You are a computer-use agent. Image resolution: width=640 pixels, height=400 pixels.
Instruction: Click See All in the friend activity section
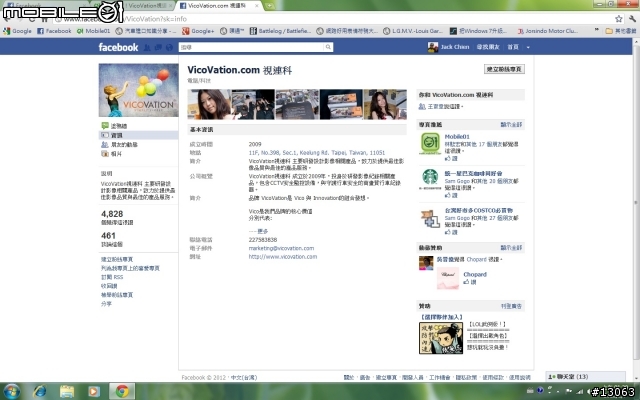pos(511,248)
